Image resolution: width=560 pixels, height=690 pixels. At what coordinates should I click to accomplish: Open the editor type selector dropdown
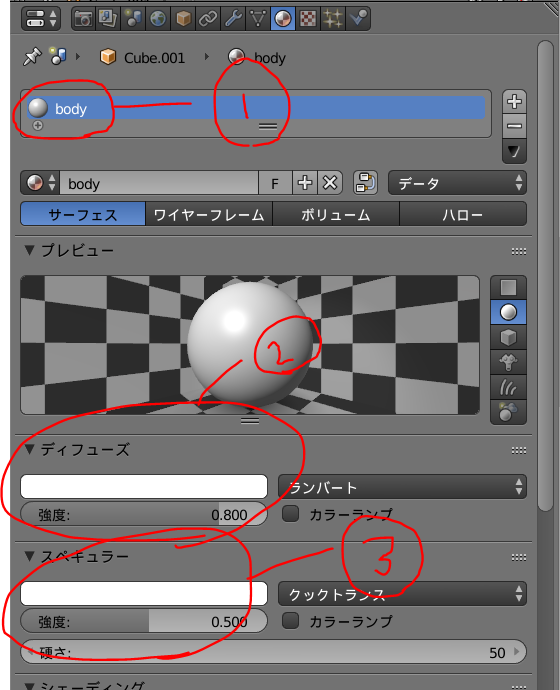[x=41, y=19]
